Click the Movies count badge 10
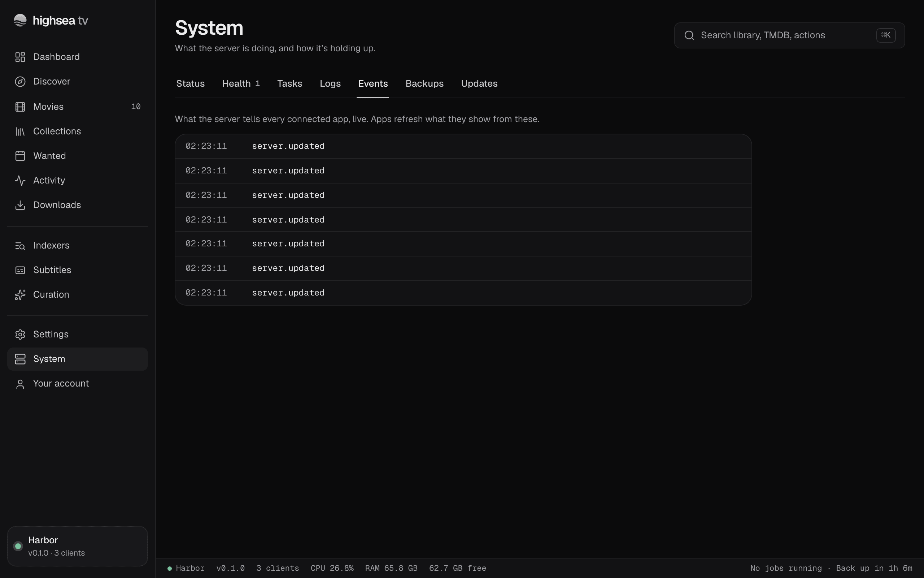The height and width of the screenshot is (578, 924). [x=136, y=107]
